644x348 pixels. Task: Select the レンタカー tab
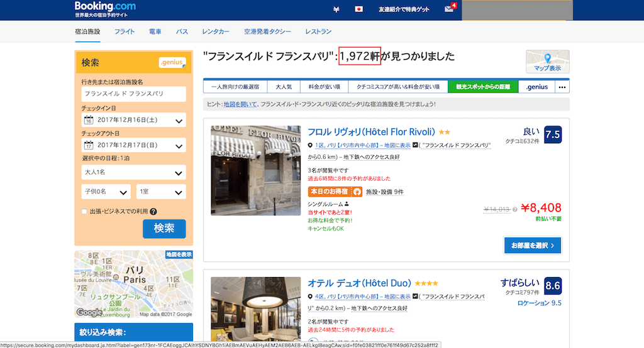coord(216,31)
